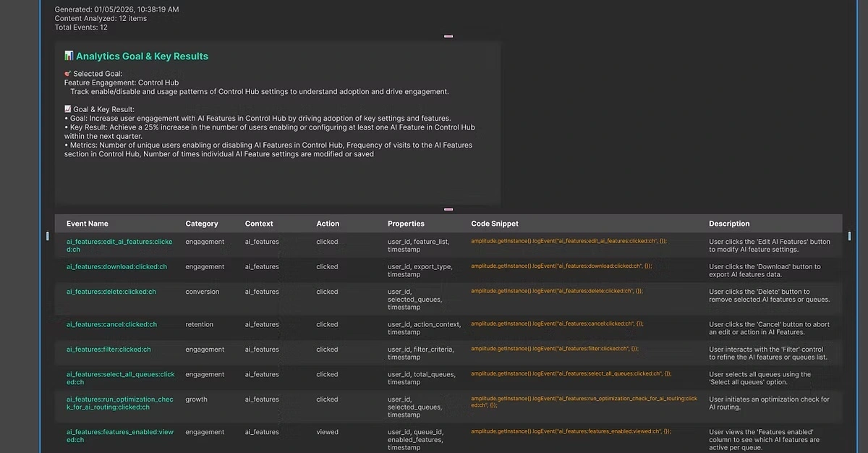This screenshot has width=868, height=453.
Task: Click the 'conversion' category cell
Action: 202,292
